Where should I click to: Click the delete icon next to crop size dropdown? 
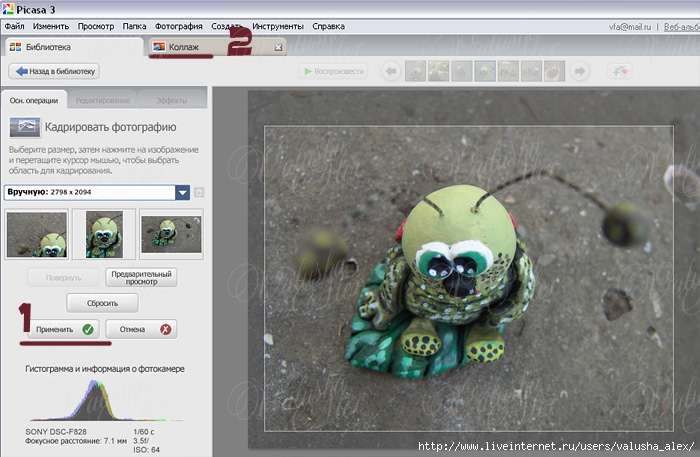point(199,192)
